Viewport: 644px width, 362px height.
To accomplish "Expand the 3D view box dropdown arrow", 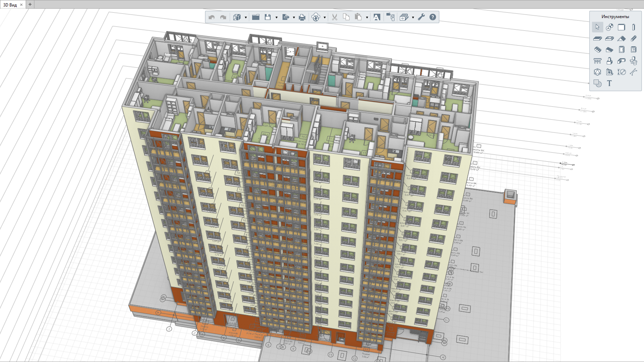I will click(x=246, y=17).
